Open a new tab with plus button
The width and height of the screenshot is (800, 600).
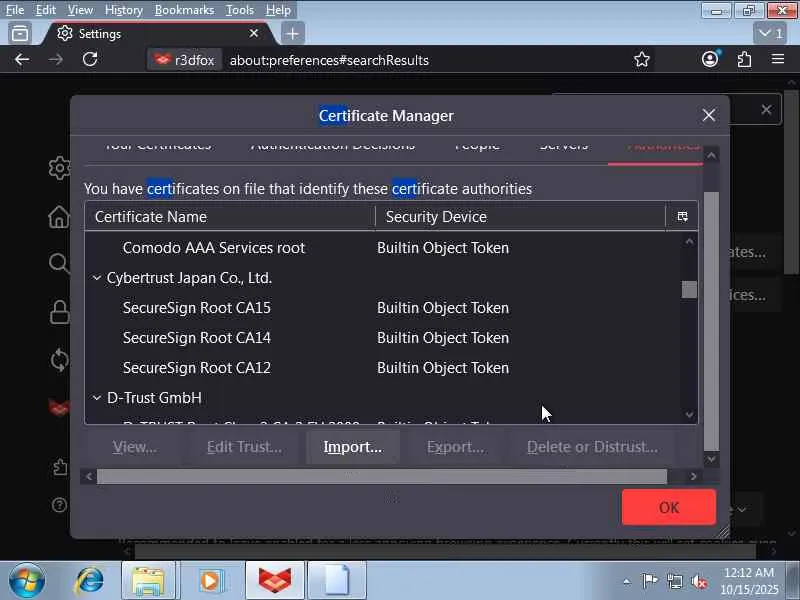[x=292, y=34]
